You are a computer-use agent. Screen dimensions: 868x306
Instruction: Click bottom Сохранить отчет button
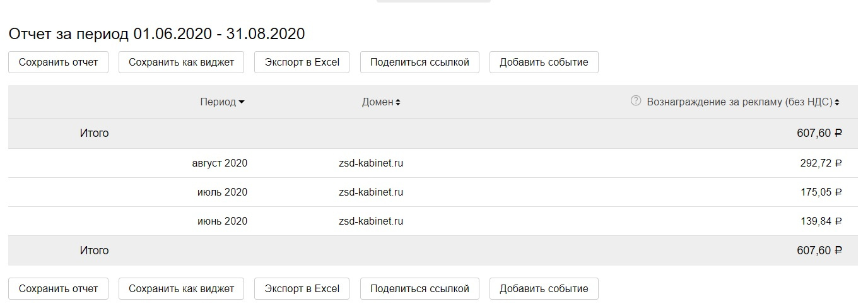58,288
